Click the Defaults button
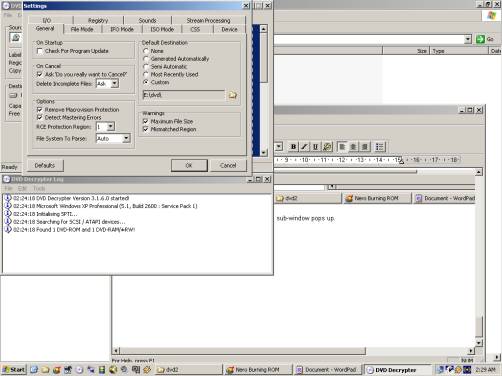This screenshot has height=376, width=502. coord(45,165)
